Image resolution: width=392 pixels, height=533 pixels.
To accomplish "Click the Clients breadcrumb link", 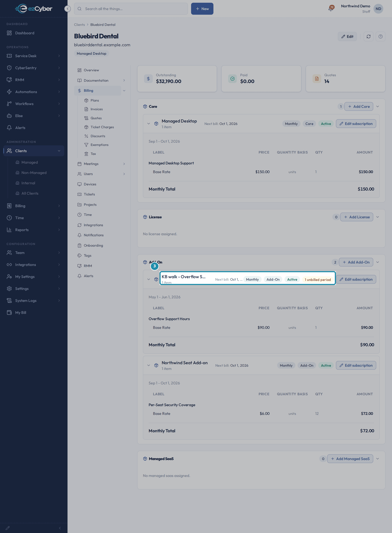I will (79, 25).
